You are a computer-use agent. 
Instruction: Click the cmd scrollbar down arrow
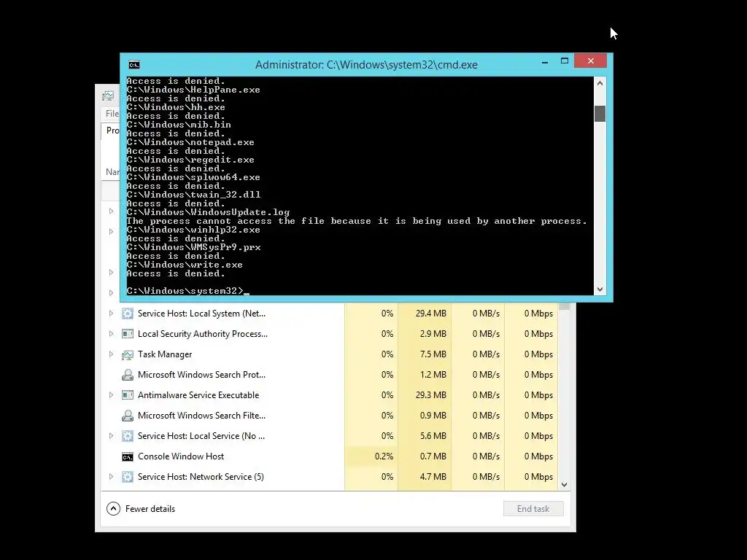coord(600,289)
